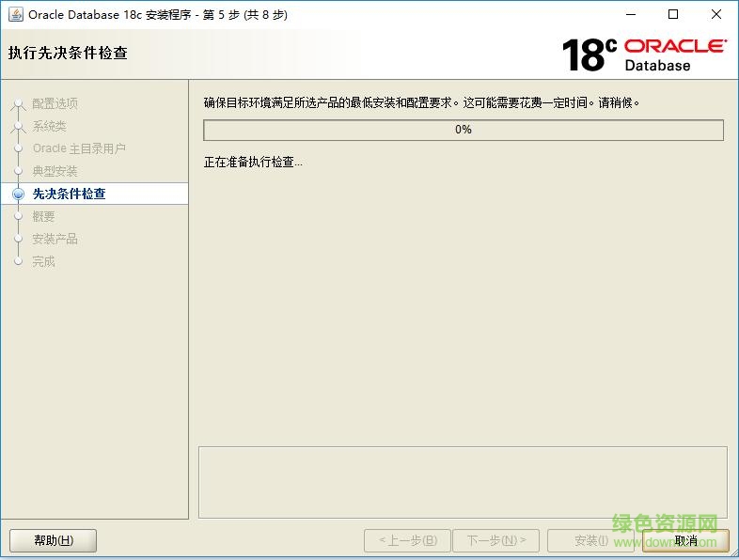Image resolution: width=739 pixels, height=560 pixels.
Task: Click the 正在准备执行检查... status text
Action: 253,162
